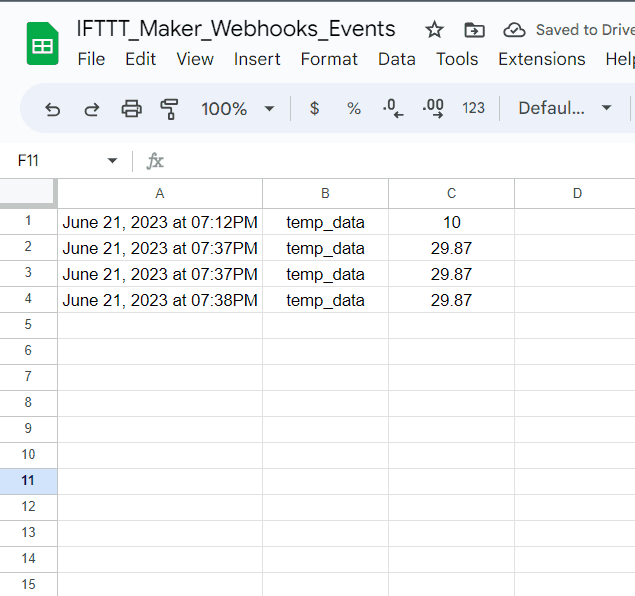Open the 100% zoom dropdown
This screenshot has width=635, height=596.
click(x=238, y=108)
